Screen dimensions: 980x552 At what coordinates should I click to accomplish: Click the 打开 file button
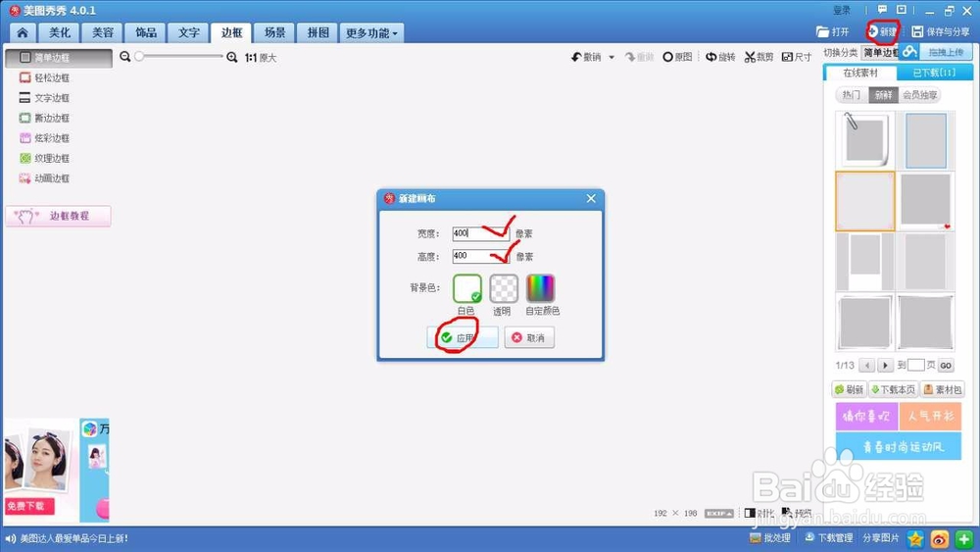(832, 32)
